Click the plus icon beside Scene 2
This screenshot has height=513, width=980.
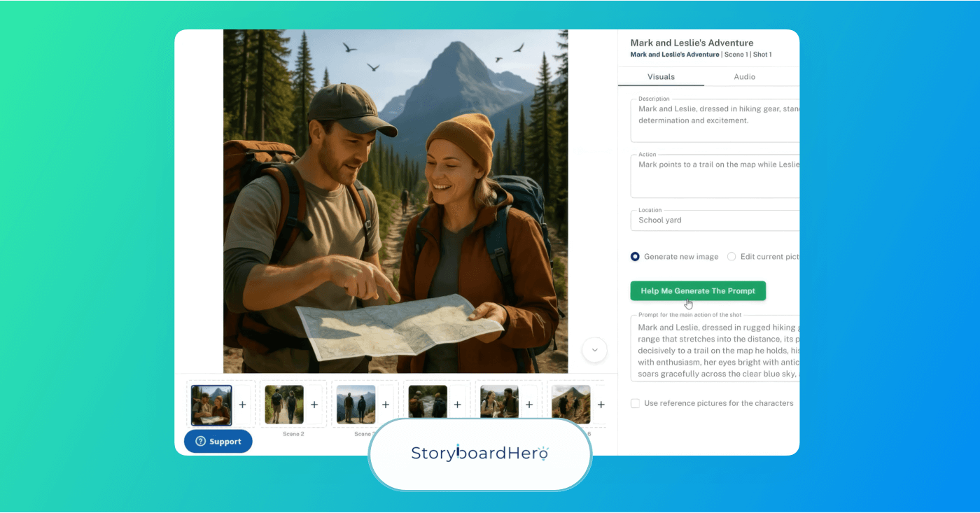tap(314, 404)
